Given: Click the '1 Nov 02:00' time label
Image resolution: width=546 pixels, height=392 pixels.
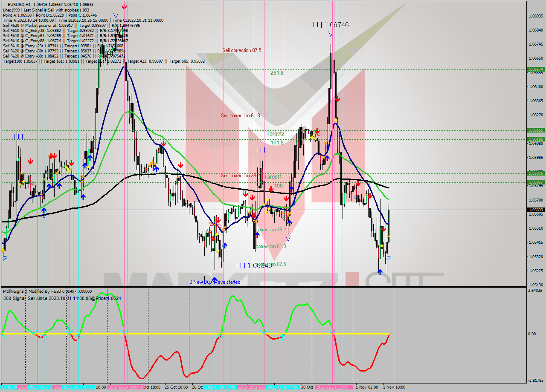Looking at the screenshot, I should point(366,387).
